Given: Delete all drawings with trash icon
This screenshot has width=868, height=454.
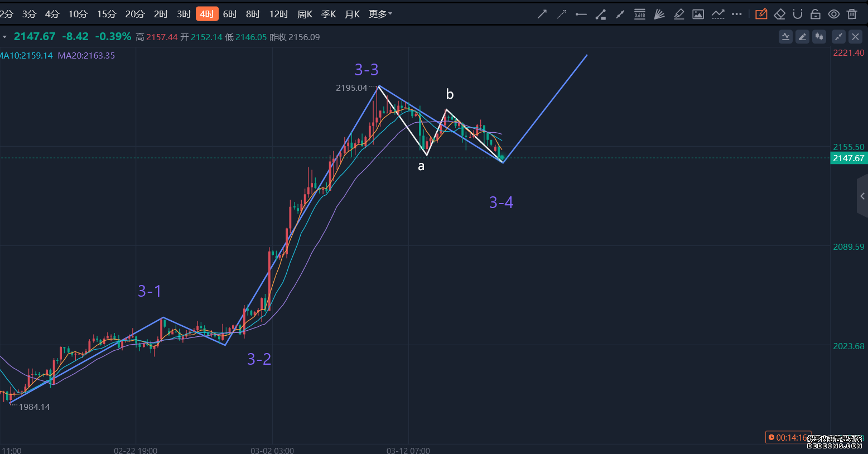Looking at the screenshot, I should coord(851,14).
